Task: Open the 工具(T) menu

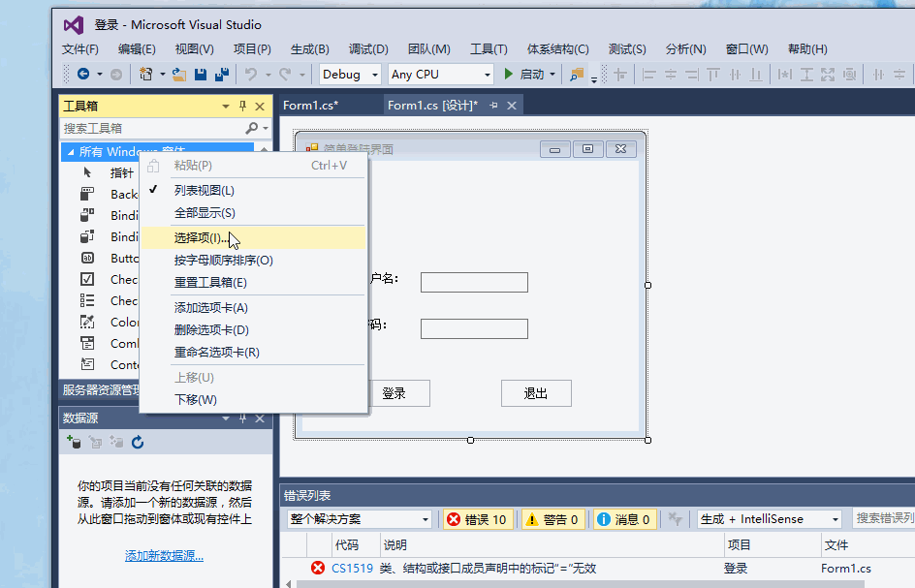Action: [489, 49]
